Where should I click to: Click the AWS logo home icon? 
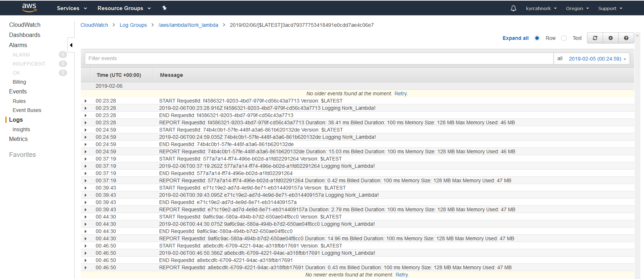tap(29, 8)
